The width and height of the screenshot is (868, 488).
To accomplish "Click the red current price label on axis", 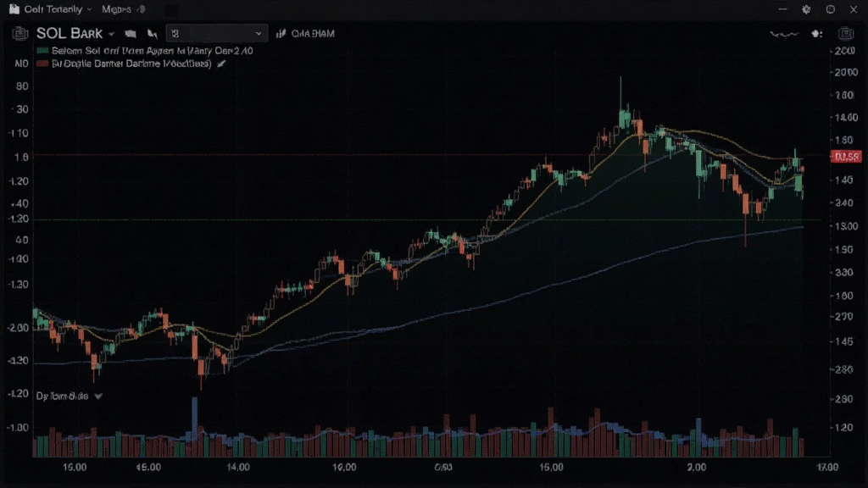I will (x=846, y=157).
